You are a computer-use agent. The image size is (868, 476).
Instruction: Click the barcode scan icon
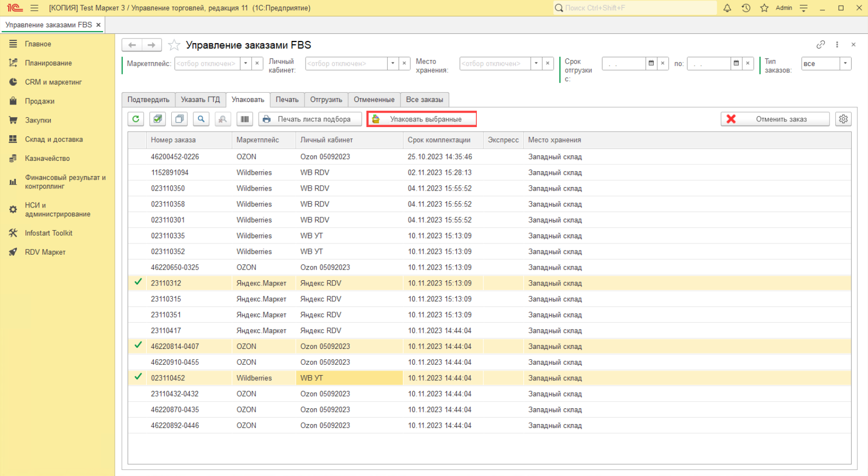pyautogui.click(x=245, y=119)
